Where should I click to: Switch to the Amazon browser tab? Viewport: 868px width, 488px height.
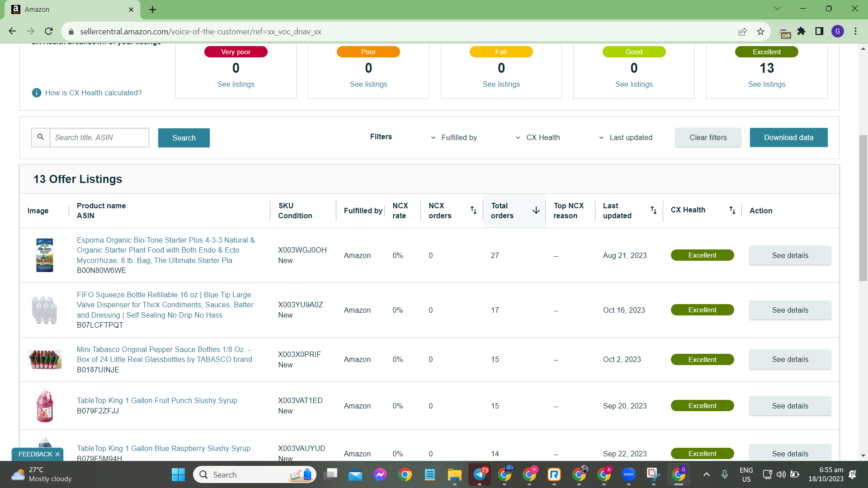point(72,9)
